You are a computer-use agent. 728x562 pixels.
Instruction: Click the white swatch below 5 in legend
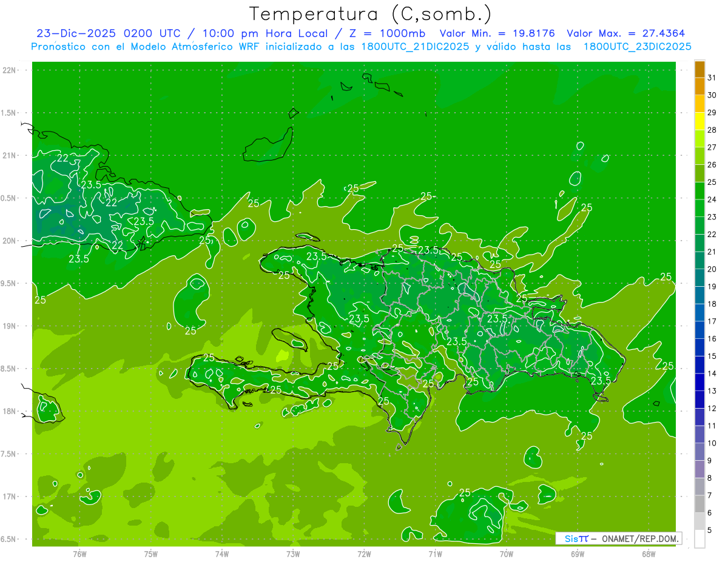click(x=699, y=539)
